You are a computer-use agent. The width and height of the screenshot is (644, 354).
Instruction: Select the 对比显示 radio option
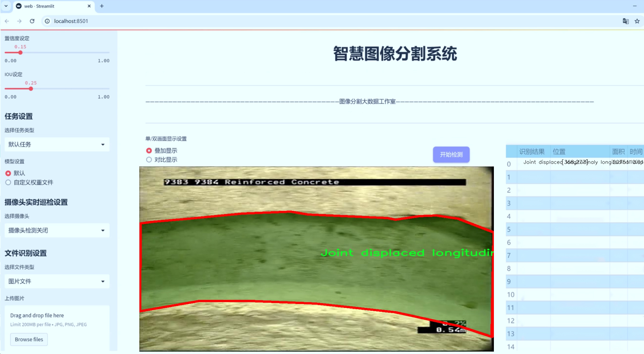pos(149,160)
